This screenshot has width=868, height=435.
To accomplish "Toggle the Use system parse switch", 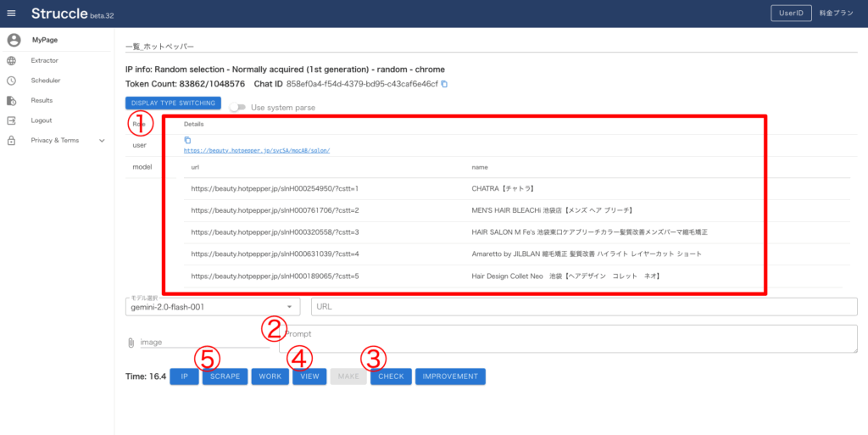I will pos(237,108).
